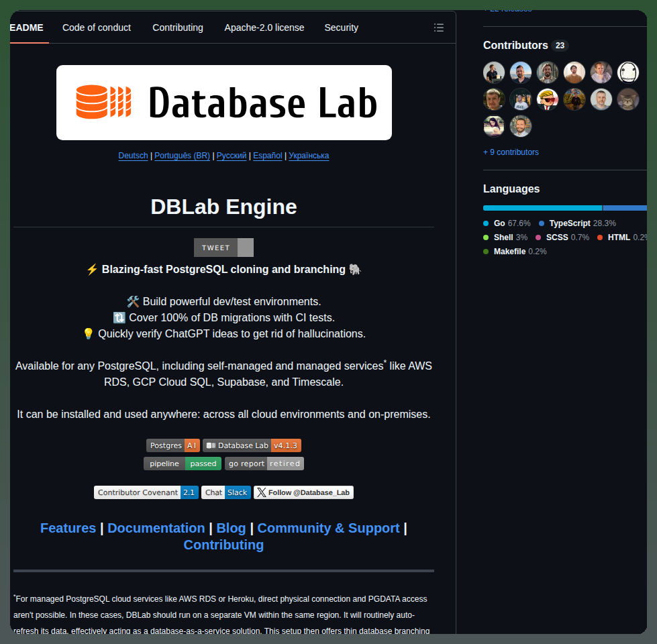The height and width of the screenshot is (644, 657).
Task: Open the Community & Support link
Action: coord(328,528)
